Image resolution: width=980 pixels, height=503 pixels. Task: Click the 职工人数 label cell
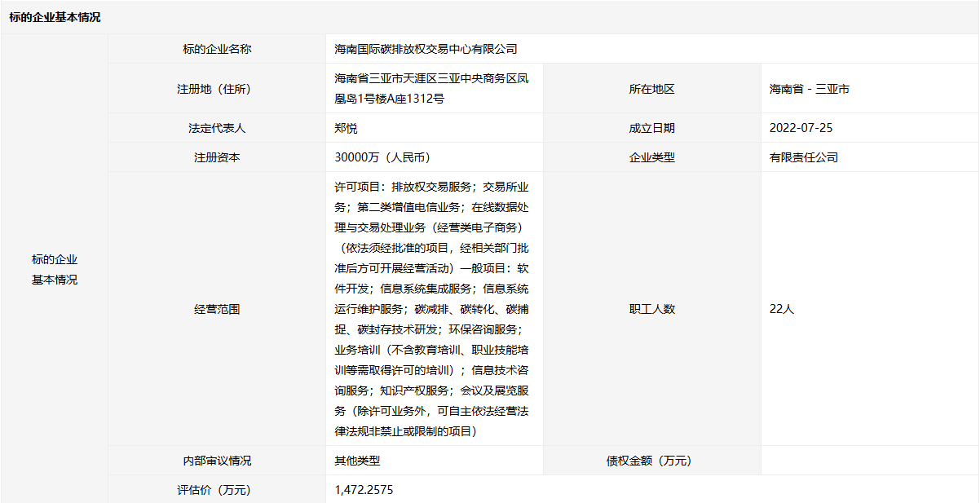tap(651, 309)
